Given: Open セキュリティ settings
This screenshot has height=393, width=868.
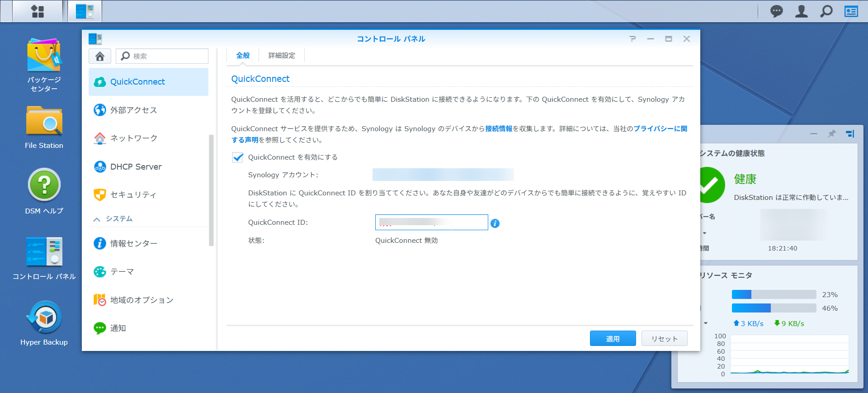Looking at the screenshot, I should coord(148,194).
